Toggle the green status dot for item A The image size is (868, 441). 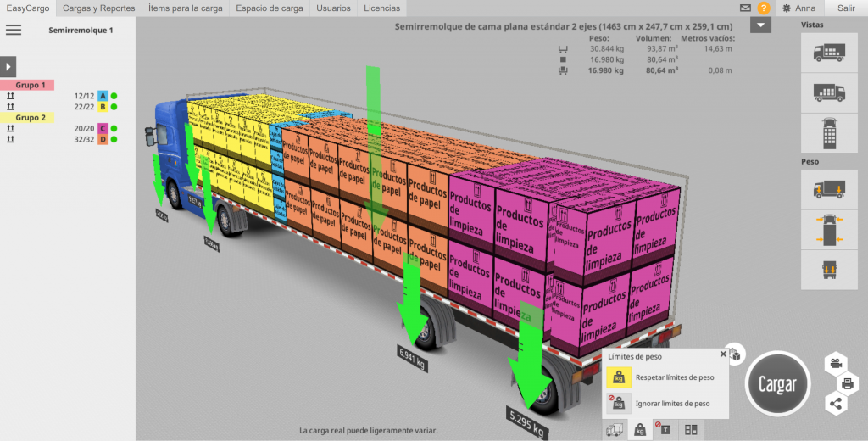pyautogui.click(x=114, y=96)
